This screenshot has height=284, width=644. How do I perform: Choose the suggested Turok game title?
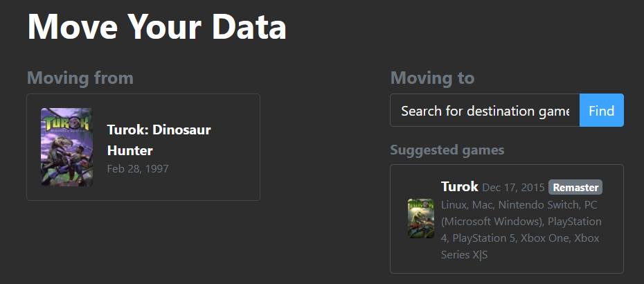(459, 187)
